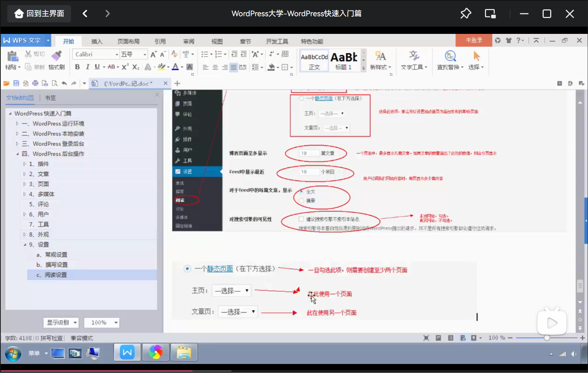588x373 pixels.
Task: Click the Select arrow tool
Action: (x=476, y=56)
